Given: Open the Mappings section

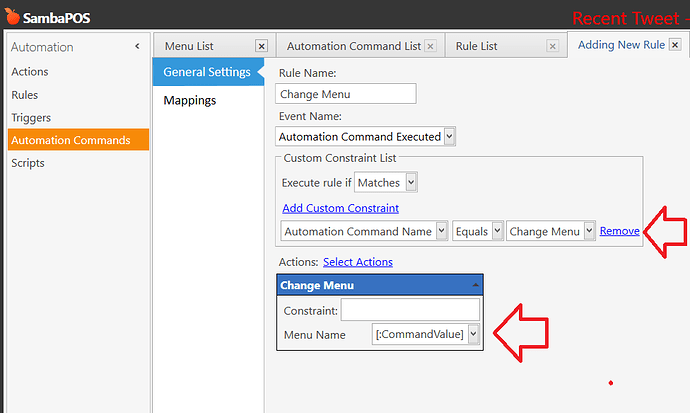Looking at the screenshot, I should tap(189, 100).
